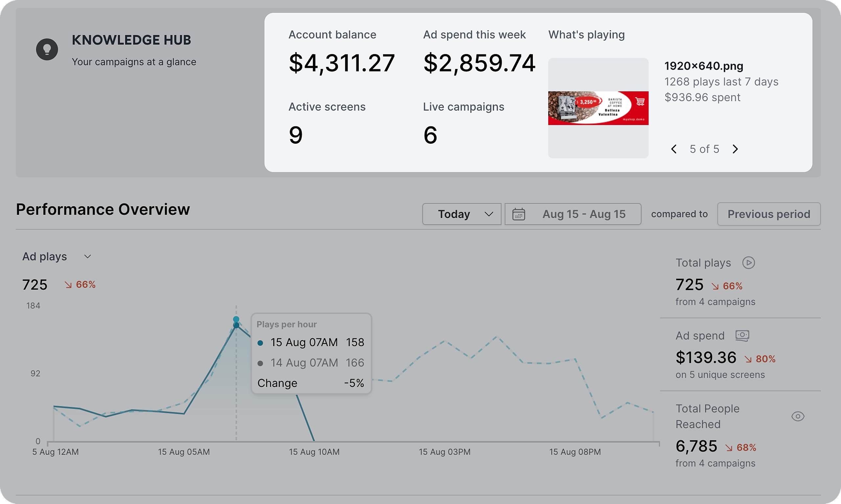The image size is (841, 504).
Task: Go to previous creative with left chevron
Action: click(x=674, y=149)
